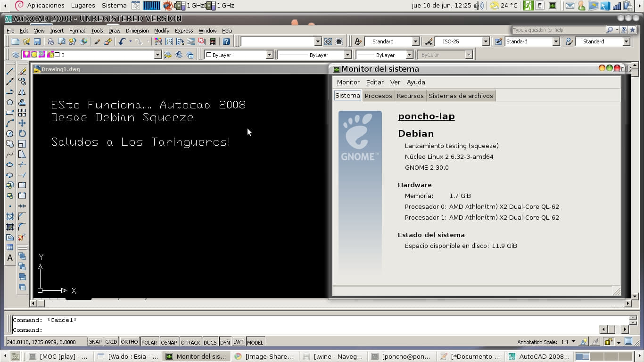
Task: Open the AutoCAD Express menu
Action: pyautogui.click(x=184, y=31)
